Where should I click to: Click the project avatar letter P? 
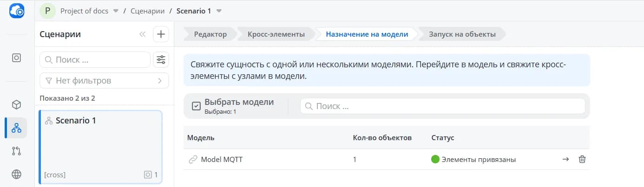(47, 11)
